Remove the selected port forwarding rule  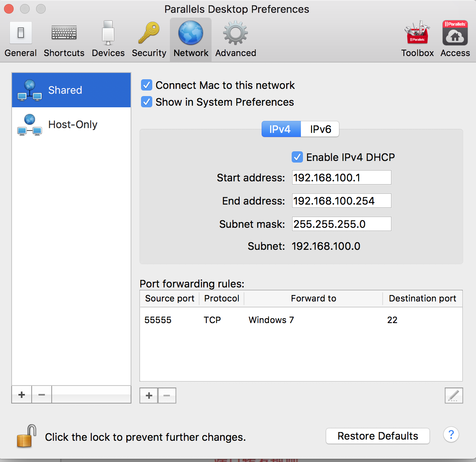(167, 396)
